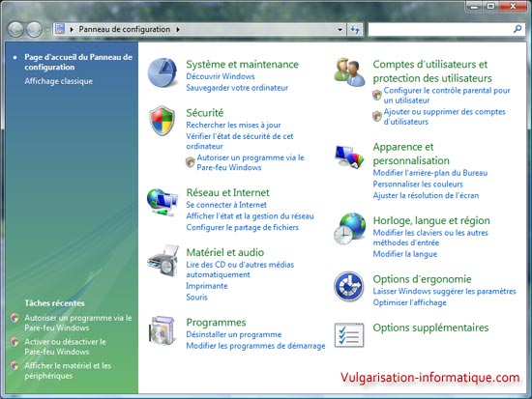Click the Comptes d'utilisateurs people icon
The height and width of the screenshot is (399, 532).
click(x=349, y=72)
